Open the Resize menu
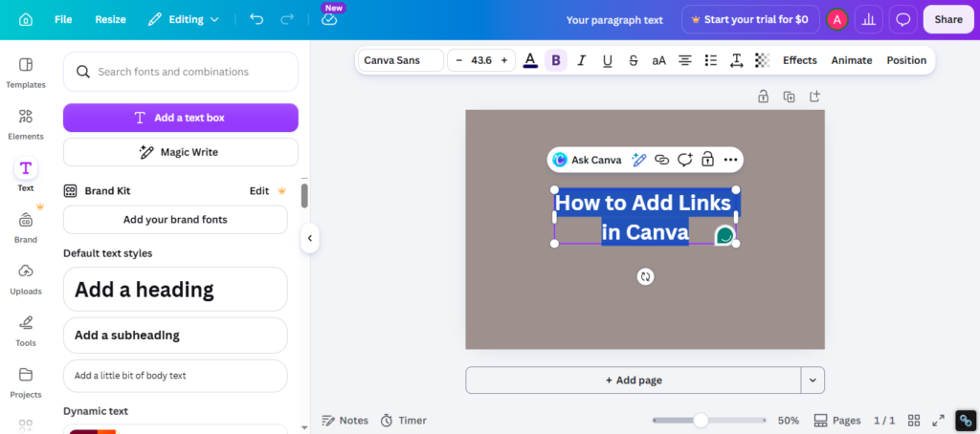 tap(111, 19)
